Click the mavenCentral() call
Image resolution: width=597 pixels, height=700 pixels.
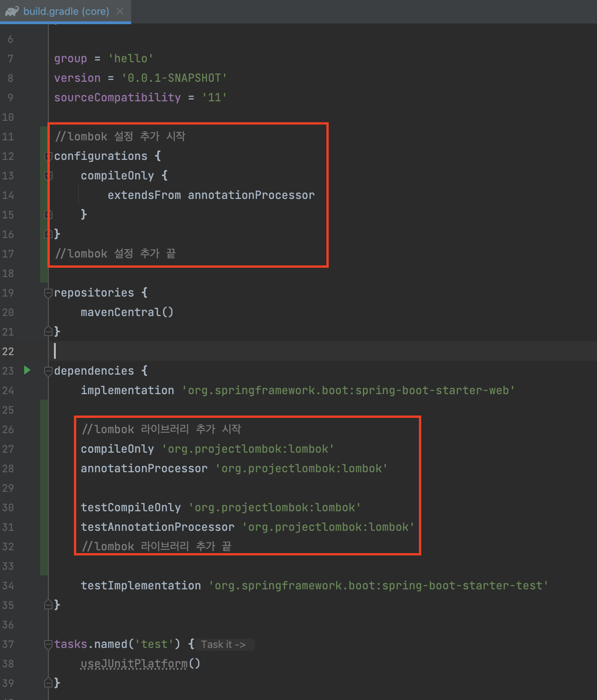click(x=127, y=312)
